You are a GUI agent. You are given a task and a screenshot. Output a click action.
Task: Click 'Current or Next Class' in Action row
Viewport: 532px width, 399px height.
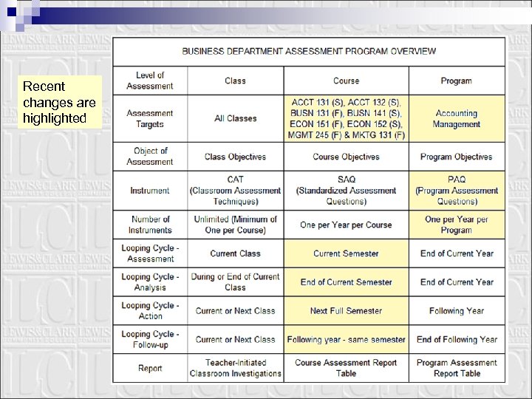point(235,311)
